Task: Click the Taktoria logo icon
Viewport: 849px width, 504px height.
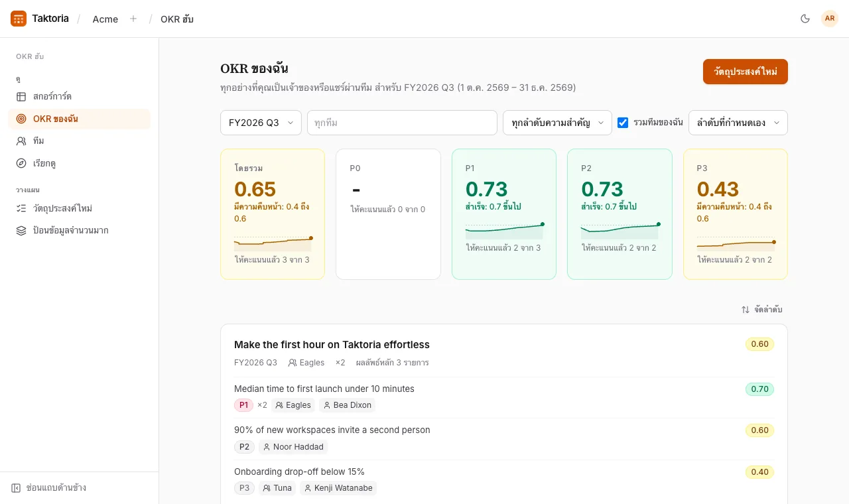Action: point(19,19)
